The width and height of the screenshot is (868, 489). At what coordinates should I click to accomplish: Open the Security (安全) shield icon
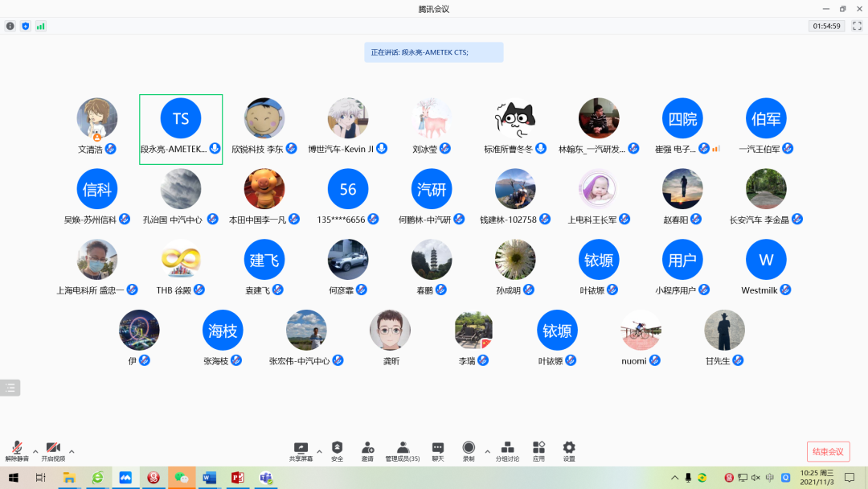[x=337, y=449]
